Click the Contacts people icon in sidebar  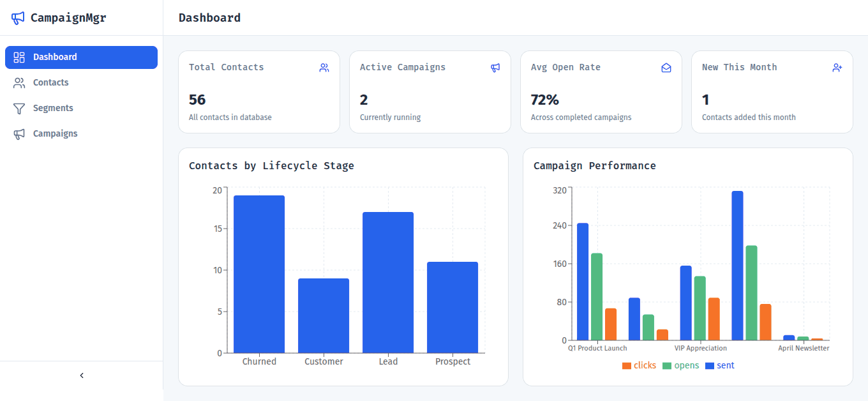pyautogui.click(x=19, y=82)
